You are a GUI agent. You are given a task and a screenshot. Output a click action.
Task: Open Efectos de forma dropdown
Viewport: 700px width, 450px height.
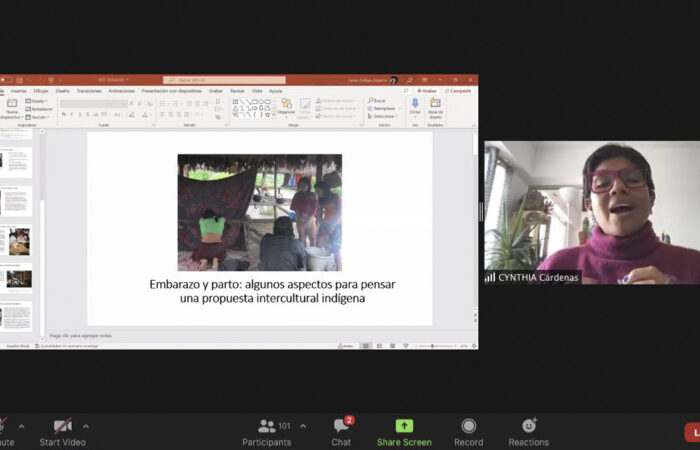click(336, 116)
